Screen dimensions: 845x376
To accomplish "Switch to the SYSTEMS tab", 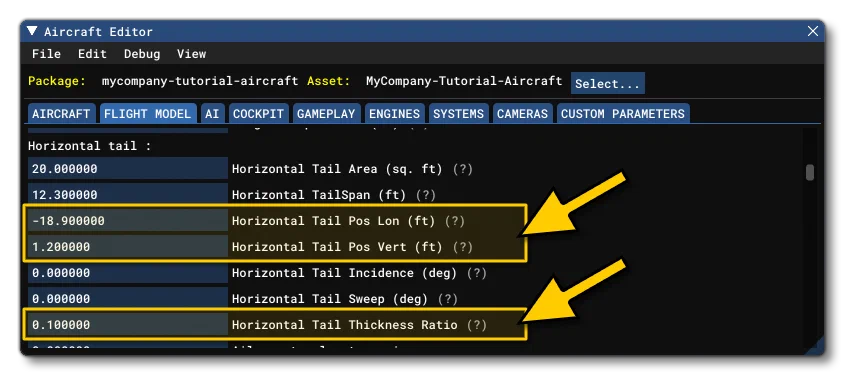I will click(x=459, y=114).
